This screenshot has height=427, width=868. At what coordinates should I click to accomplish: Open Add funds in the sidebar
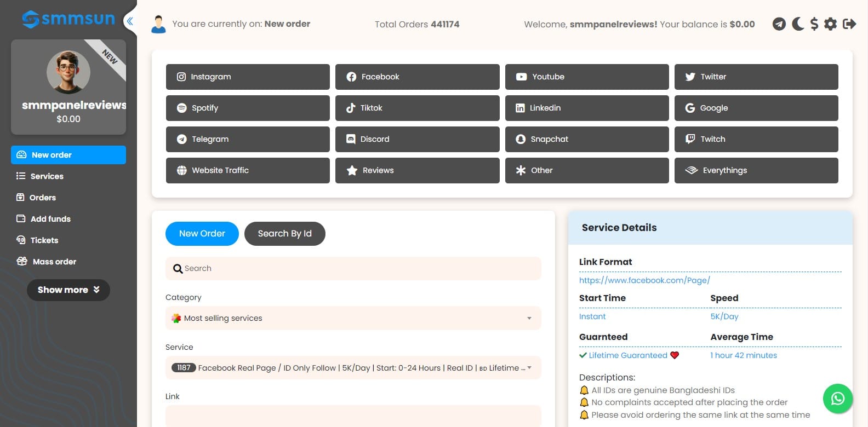click(50, 219)
